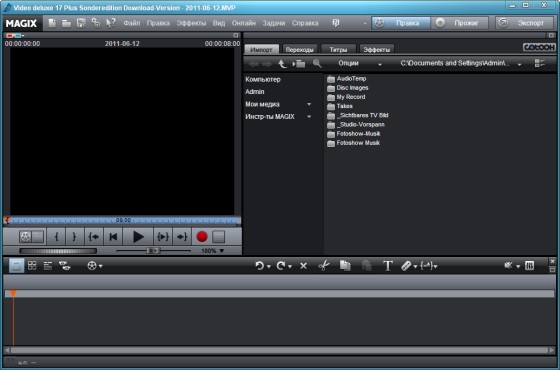The height and width of the screenshot is (370, 560).
Task: Click the scissors cut icon in timeline toolbar
Action: pos(324,265)
